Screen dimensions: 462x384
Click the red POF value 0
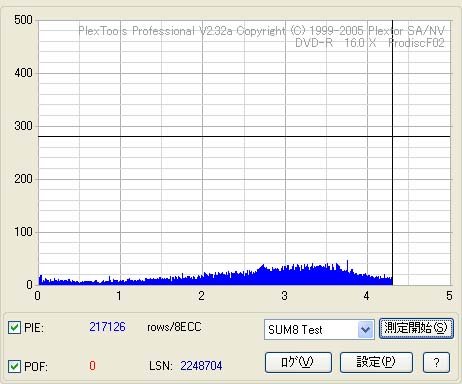(x=92, y=366)
